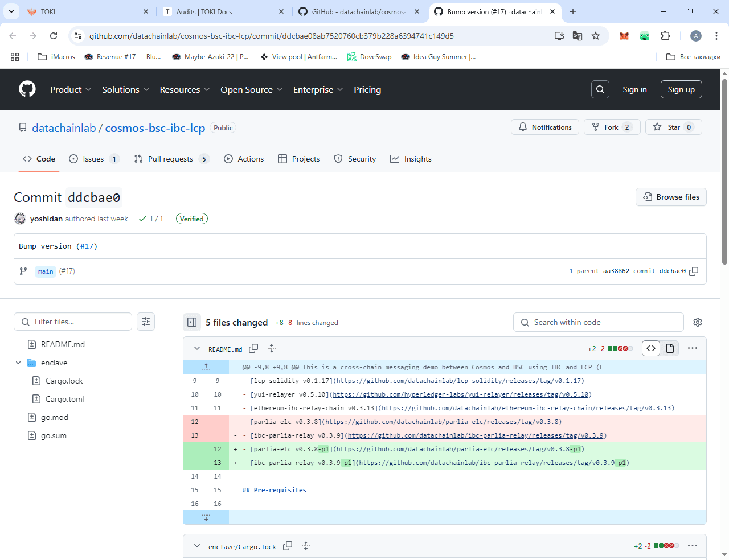Screen dimensions: 729x560
Task: Open Solutions dropdown menu
Action: coord(125,89)
